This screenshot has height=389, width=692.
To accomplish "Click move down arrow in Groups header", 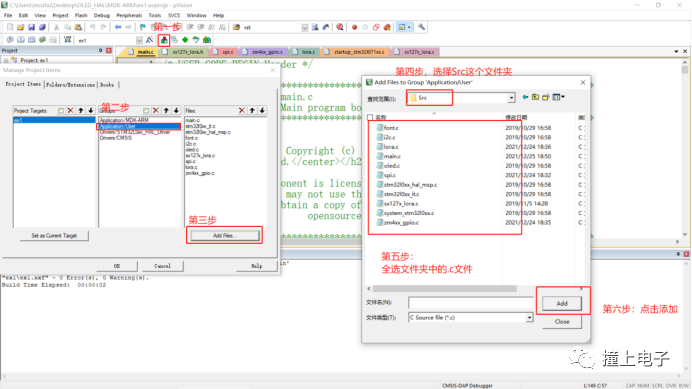I will pos(176,110).
